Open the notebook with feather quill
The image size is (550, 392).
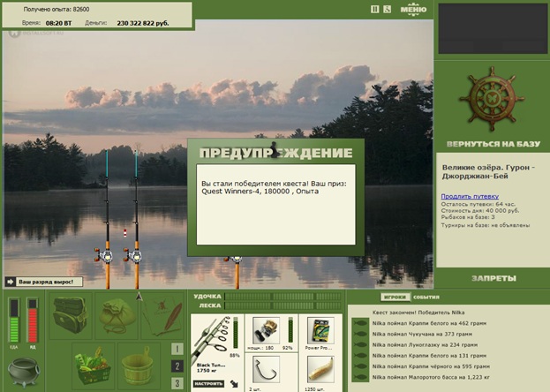[x=162, y=315]
